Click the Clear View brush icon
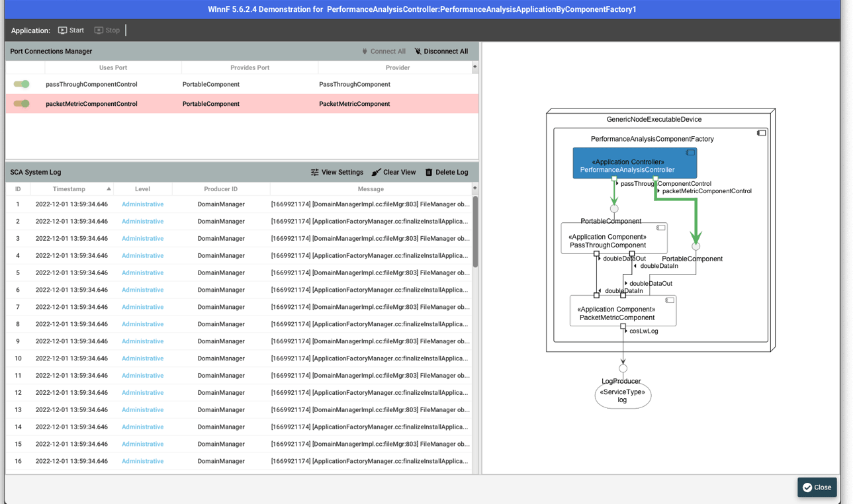Viewport: 857px width, 504px height. 376,172
